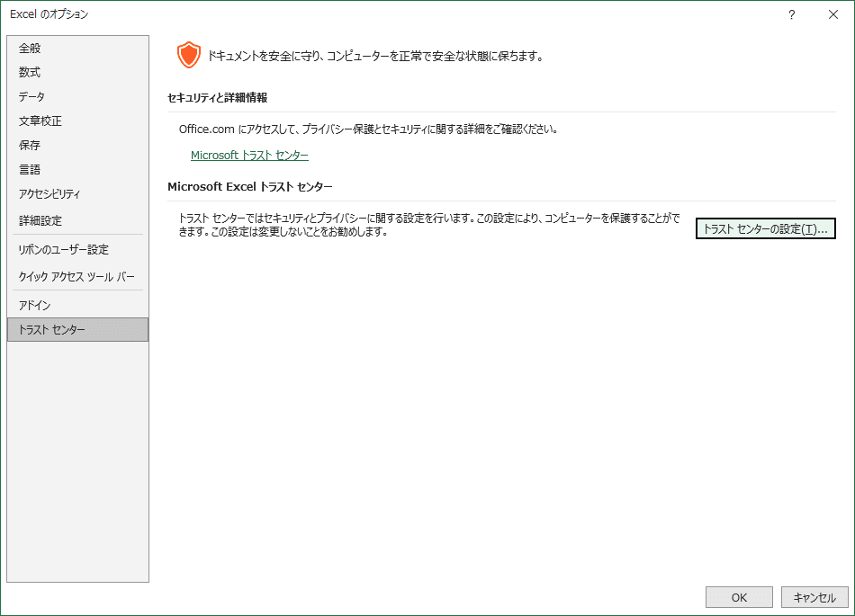Select トラスト センター in the sidebar
Screen dimensions: 855x616
77,329
